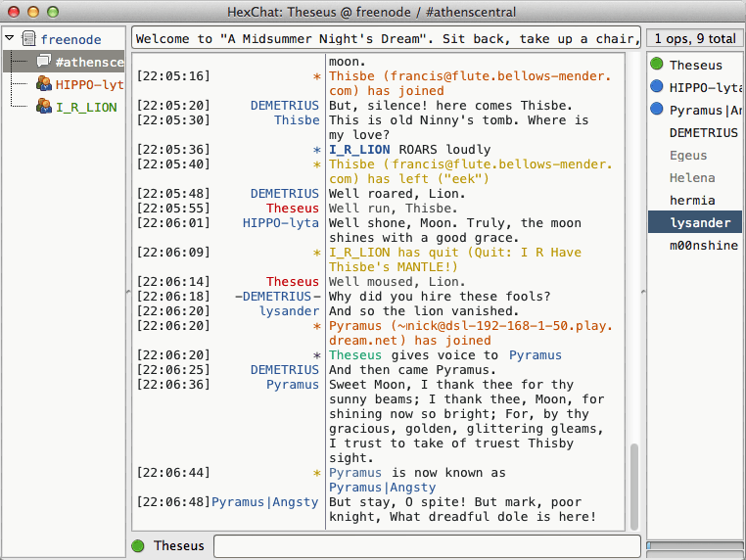Click the user list pane collapse handle
The image size is (746, 560).
(643, 291)
